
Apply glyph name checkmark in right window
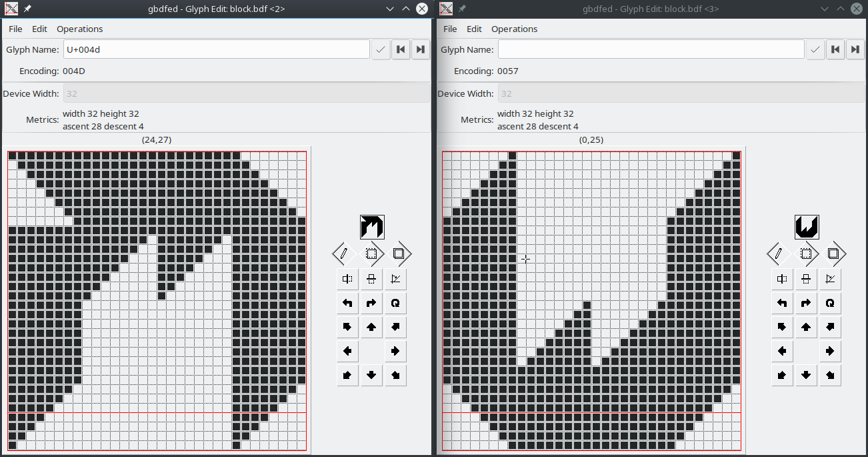[x=815, y=49]
